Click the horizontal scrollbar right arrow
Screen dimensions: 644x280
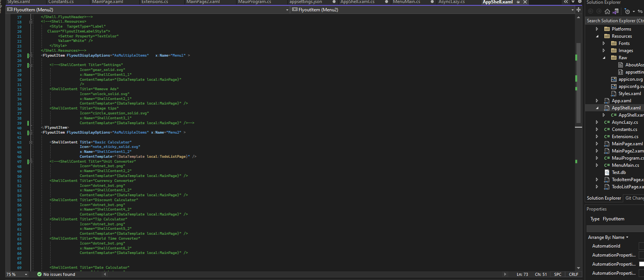point(505,274)
